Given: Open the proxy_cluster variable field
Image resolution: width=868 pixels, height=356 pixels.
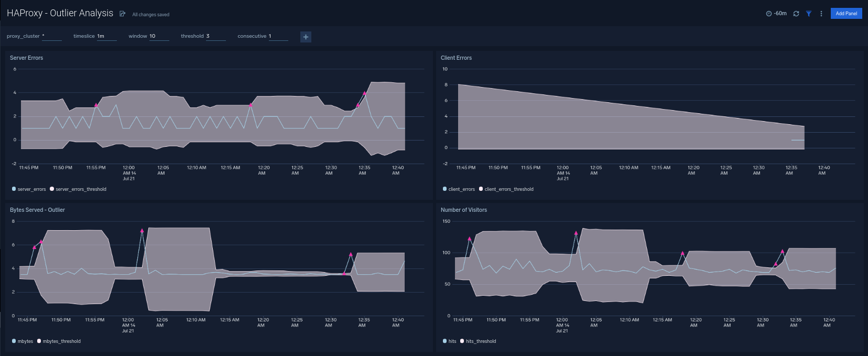Looking at the screenshot, I should (x=51, y=36).
